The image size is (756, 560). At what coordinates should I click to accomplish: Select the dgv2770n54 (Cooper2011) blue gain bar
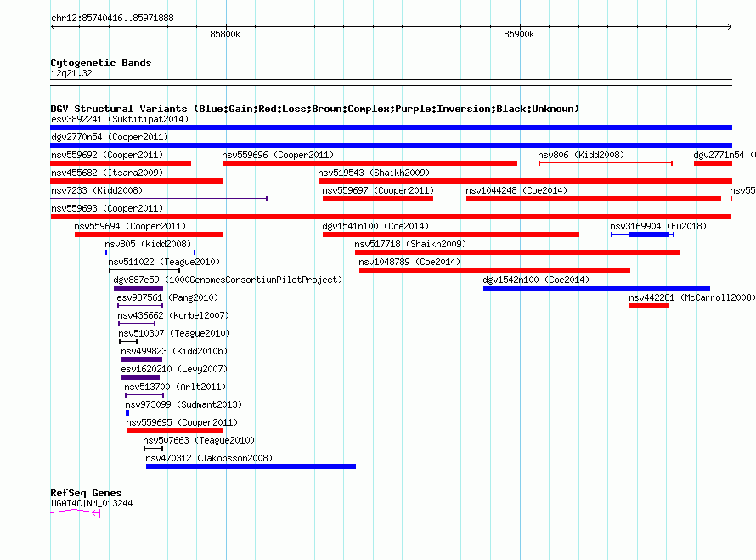pos(391,145)
